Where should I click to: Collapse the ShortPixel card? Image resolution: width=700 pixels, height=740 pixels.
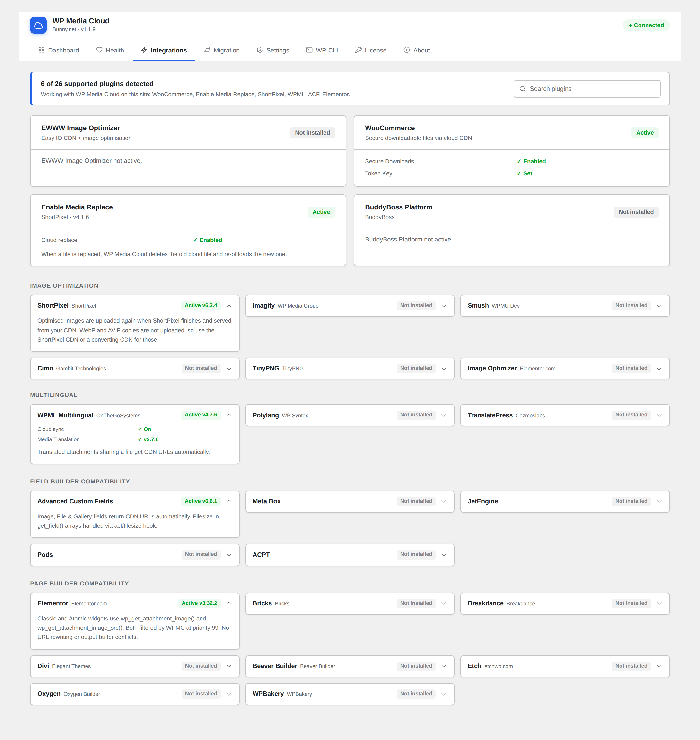(x=229, y=306)
